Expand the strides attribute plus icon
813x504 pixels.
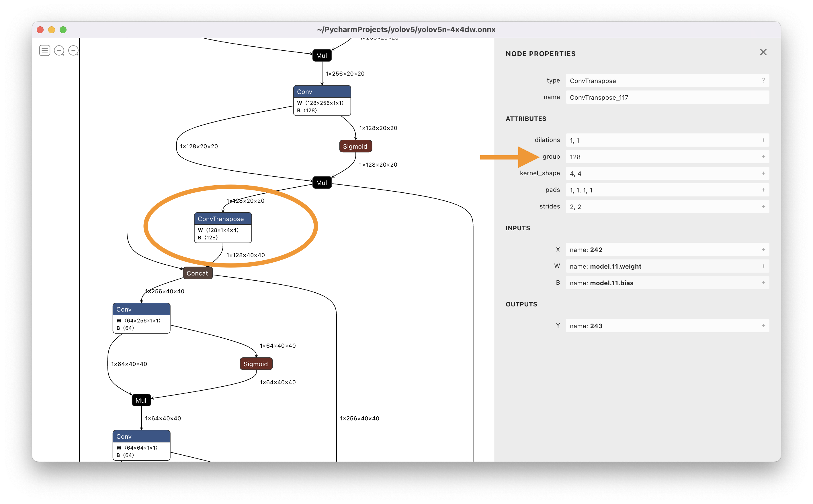(763, 207)
